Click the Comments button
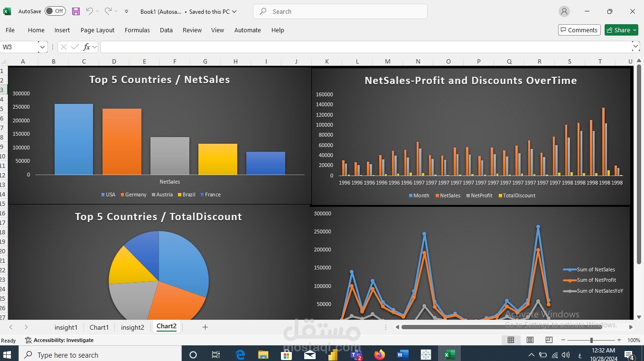Screen dimensions: 644x361 tap(579, 30)
